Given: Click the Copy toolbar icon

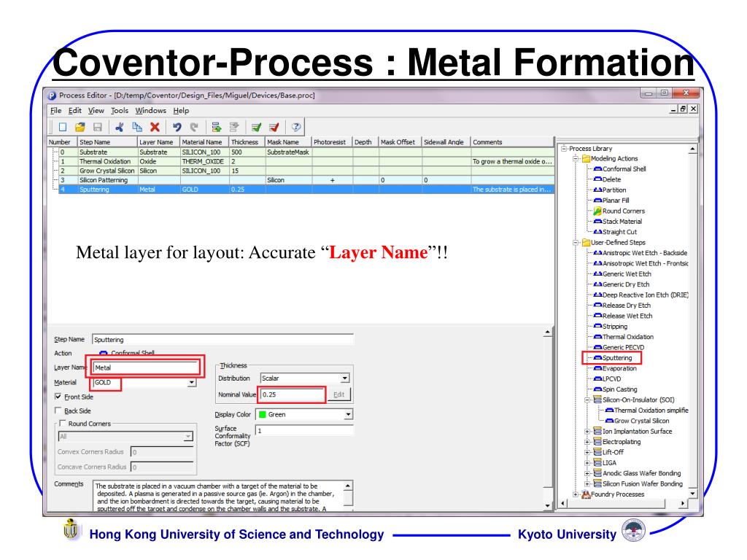Looking at the screenshot, I should (137, 127).
